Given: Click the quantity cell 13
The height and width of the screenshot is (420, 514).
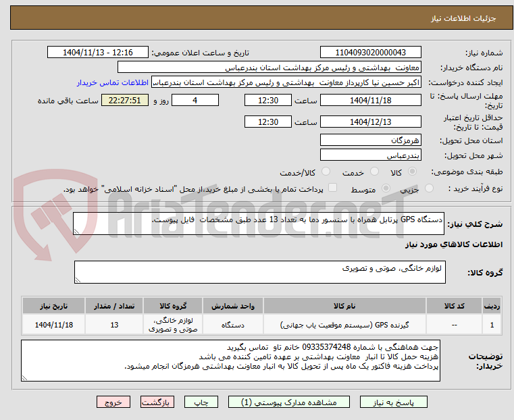Looking at the screenshot, I should click(x=114, y=325).
